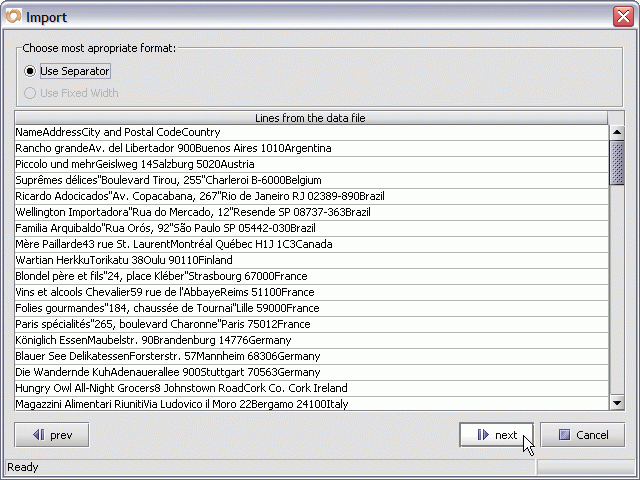Select the Königlich Essen Brandenburg row
Viewport: 640px width, 480px height.
pos(311,340)
